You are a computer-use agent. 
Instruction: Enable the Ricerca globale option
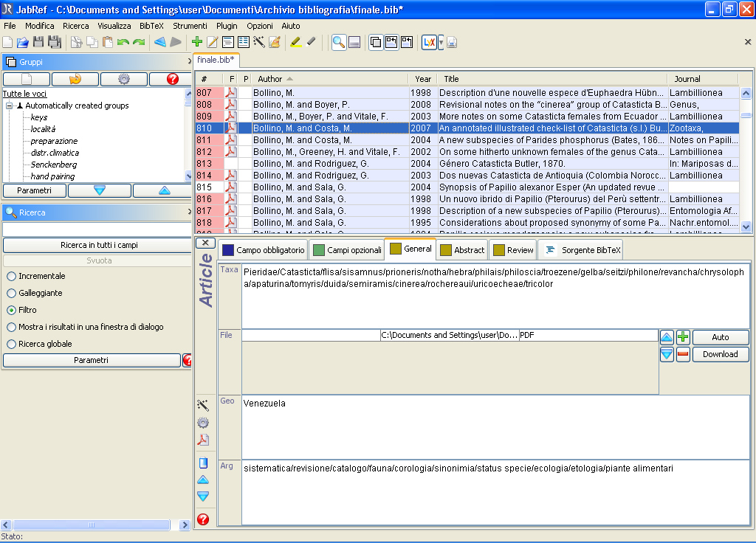(11, 344)
